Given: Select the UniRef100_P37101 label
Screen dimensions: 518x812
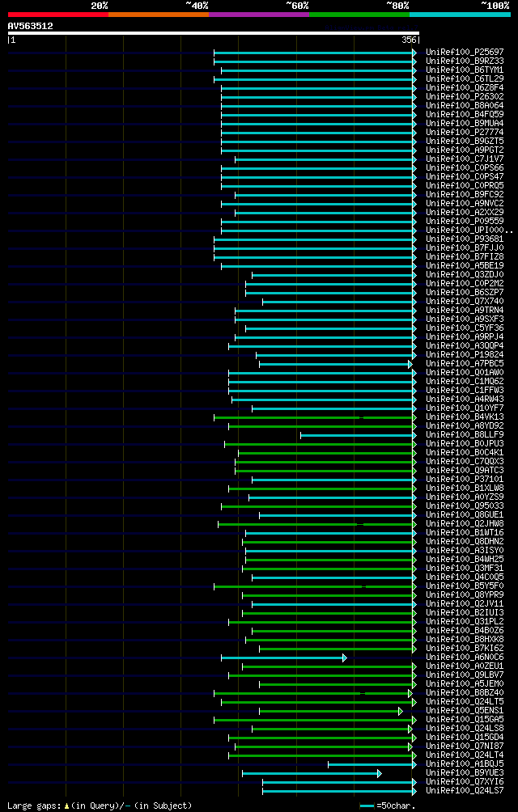Looking at the screenshot, I should coord(465,479).
